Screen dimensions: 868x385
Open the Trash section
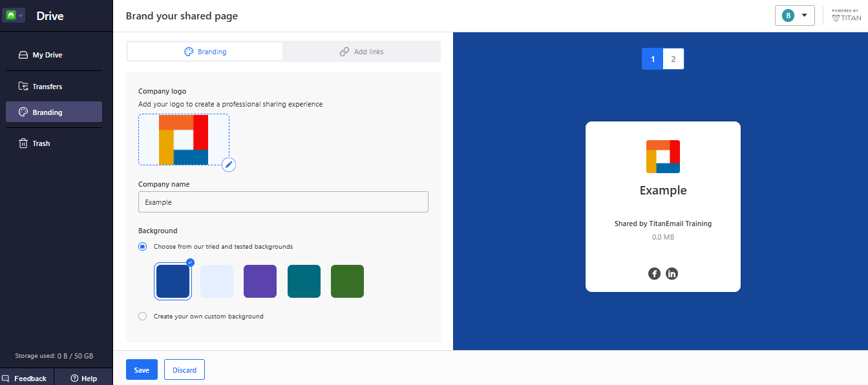(x=54, y=143)
